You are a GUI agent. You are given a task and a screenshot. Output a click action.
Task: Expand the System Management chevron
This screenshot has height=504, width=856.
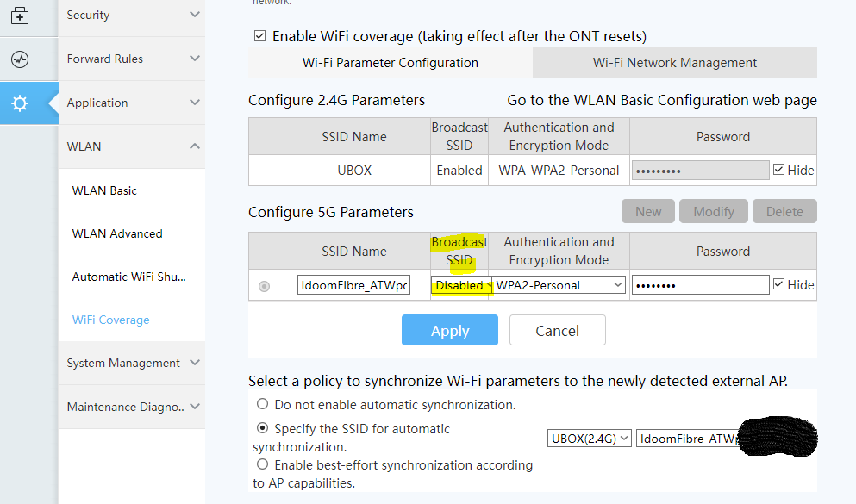194,363
